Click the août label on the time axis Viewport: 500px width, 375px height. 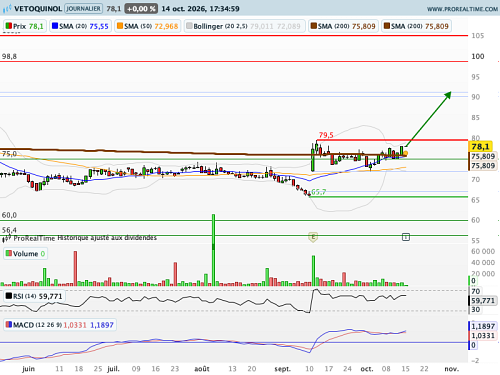click(x=202, y=369)
